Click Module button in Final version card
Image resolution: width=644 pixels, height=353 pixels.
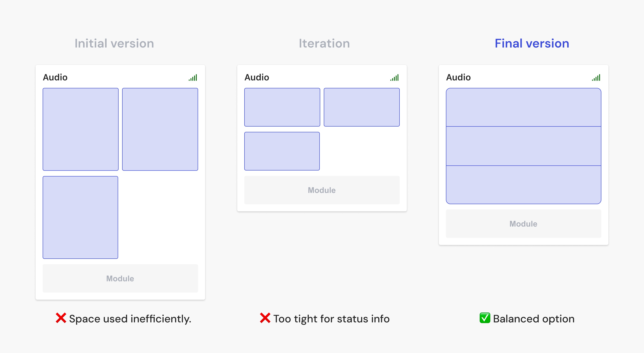523,223
